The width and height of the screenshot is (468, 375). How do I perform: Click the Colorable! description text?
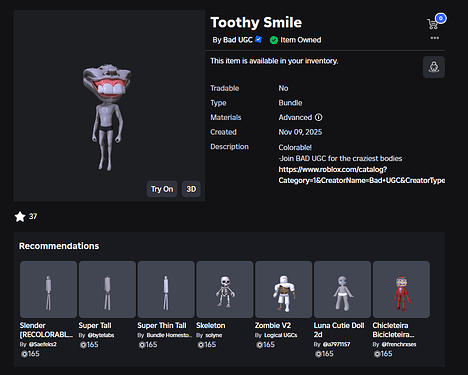coord(295,147)
